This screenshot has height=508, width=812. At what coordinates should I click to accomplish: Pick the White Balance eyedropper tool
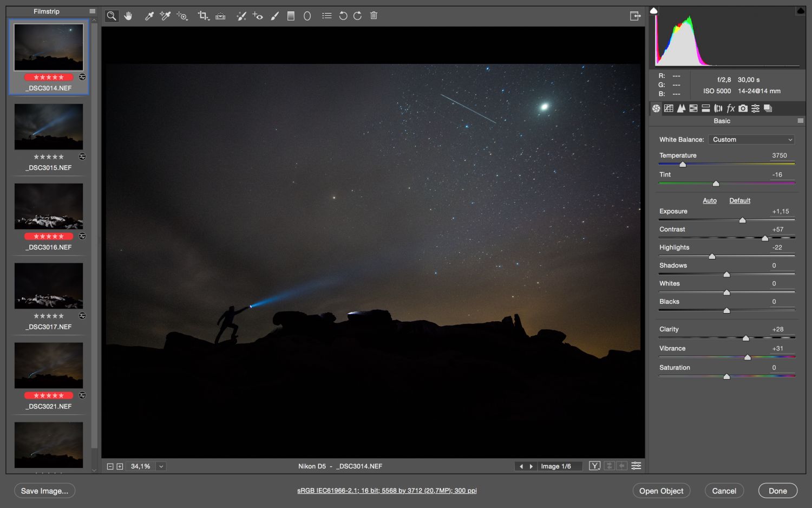149,16
